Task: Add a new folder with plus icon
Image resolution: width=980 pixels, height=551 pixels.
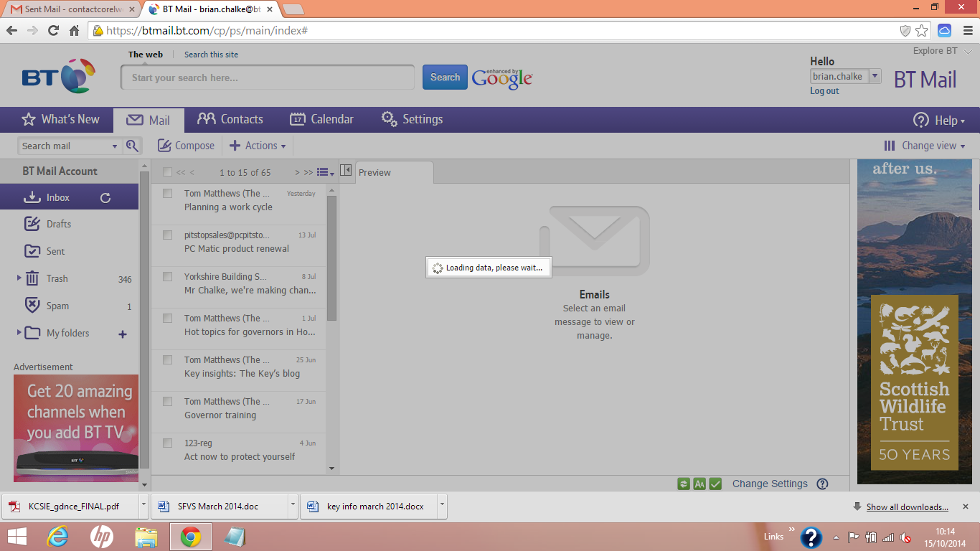Action: click(123, 334)
